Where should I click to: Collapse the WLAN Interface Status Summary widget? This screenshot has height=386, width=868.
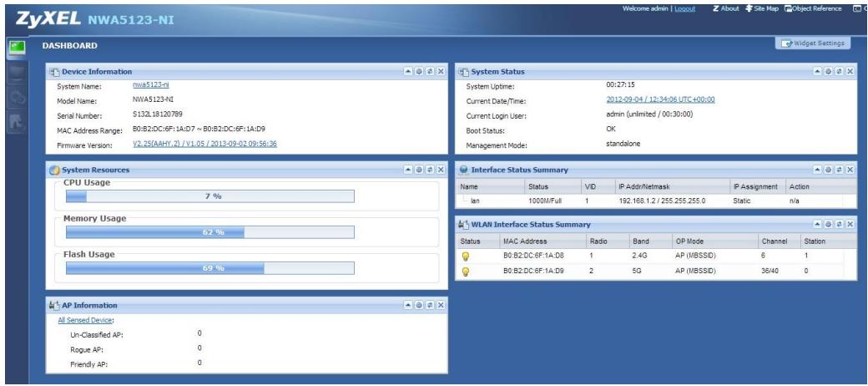coord(817,224)
